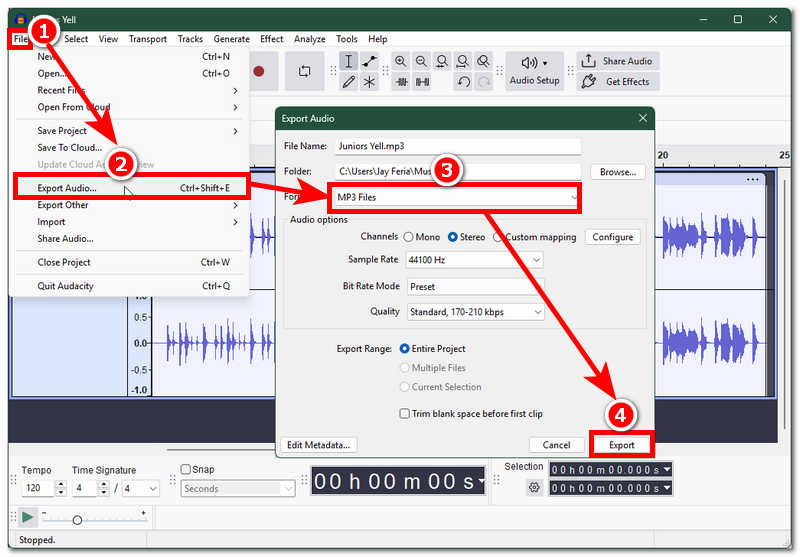
Task: Select Stereo channel option
Action: pyautogui.click(x=453, y=237)
